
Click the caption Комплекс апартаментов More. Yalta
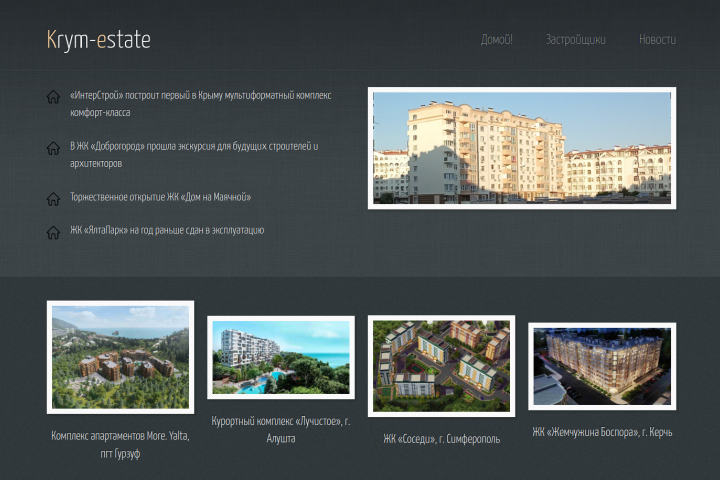pos(120,445)
